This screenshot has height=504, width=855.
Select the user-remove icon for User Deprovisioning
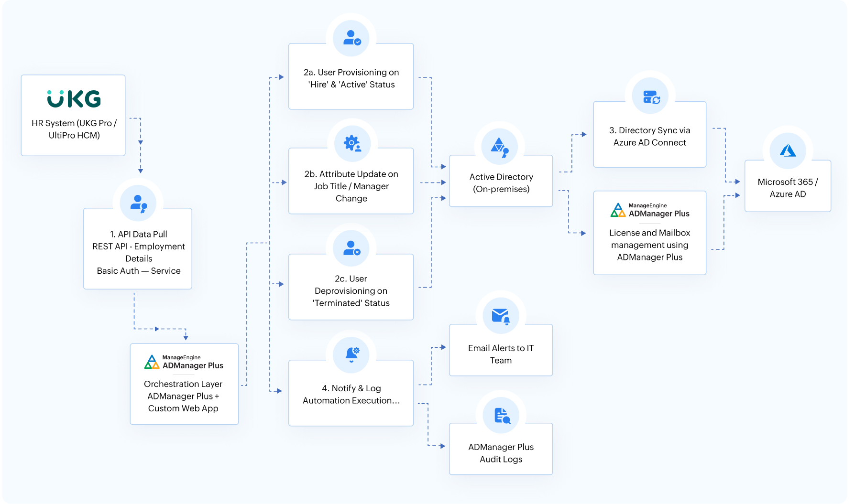351,248
